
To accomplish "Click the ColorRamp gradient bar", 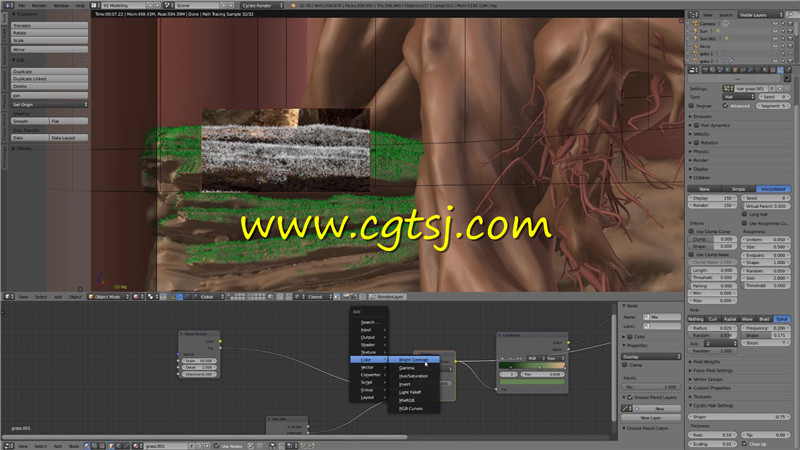I will point(532,366).
